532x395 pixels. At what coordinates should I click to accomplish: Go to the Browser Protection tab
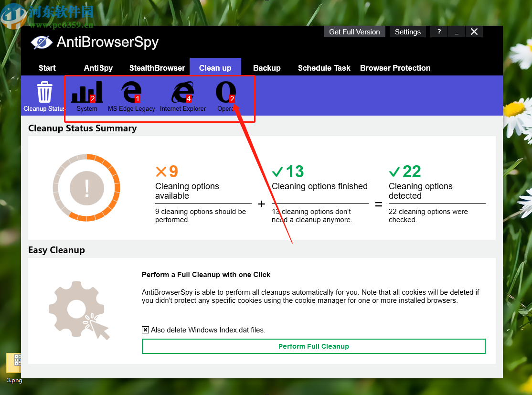[x=395, y=68]
